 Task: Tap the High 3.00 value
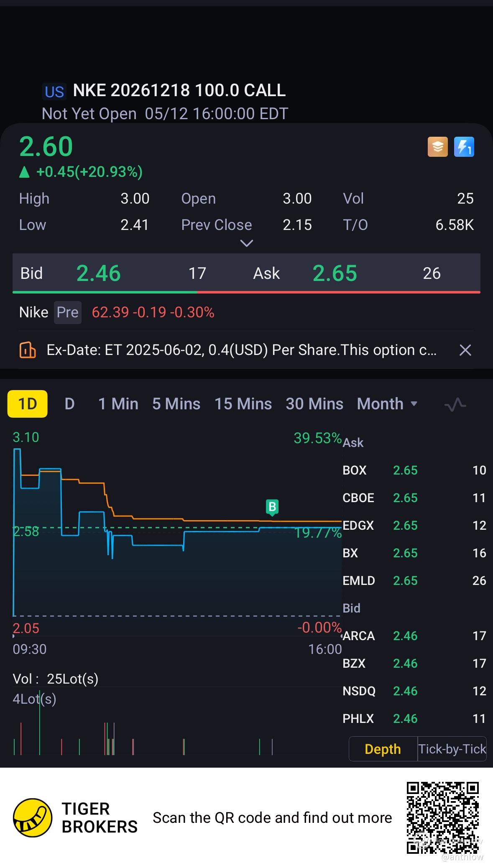(x=135, y=199)
